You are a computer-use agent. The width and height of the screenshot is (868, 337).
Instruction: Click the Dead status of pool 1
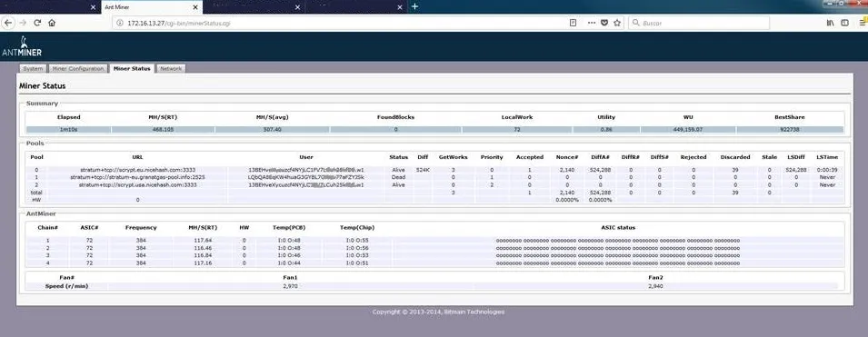pyautogui.click(x=398, y=177)
